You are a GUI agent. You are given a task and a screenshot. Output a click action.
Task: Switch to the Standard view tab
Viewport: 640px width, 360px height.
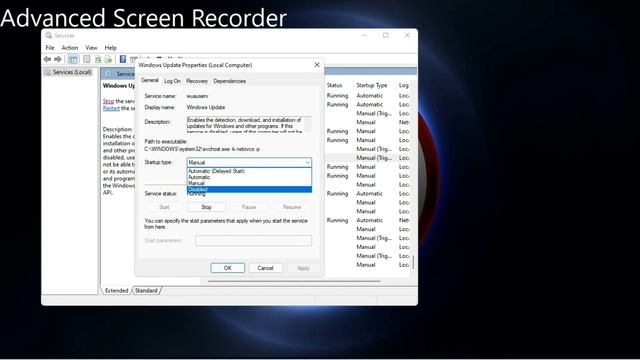point(146,291)
